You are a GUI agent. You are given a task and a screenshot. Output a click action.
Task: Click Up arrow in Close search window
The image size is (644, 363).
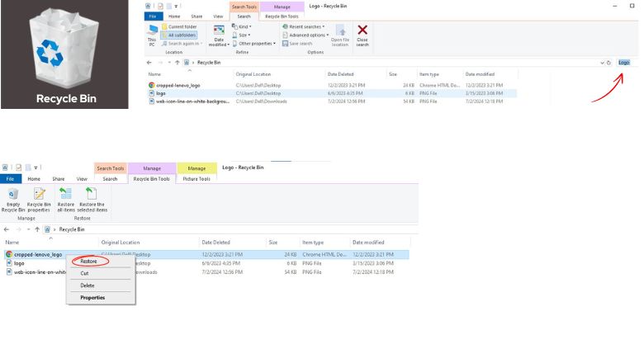pyautogui.click(x=177, y=63)
